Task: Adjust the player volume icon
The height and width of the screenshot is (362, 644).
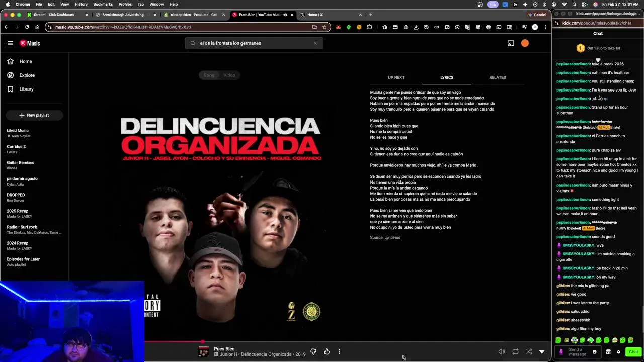Action: (x=502, y=352)
